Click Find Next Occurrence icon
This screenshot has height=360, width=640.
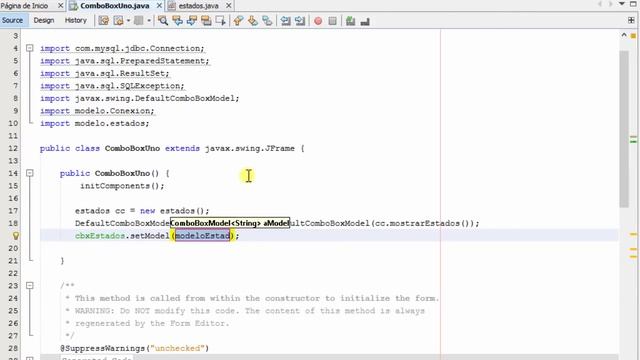tap(191, 21)
